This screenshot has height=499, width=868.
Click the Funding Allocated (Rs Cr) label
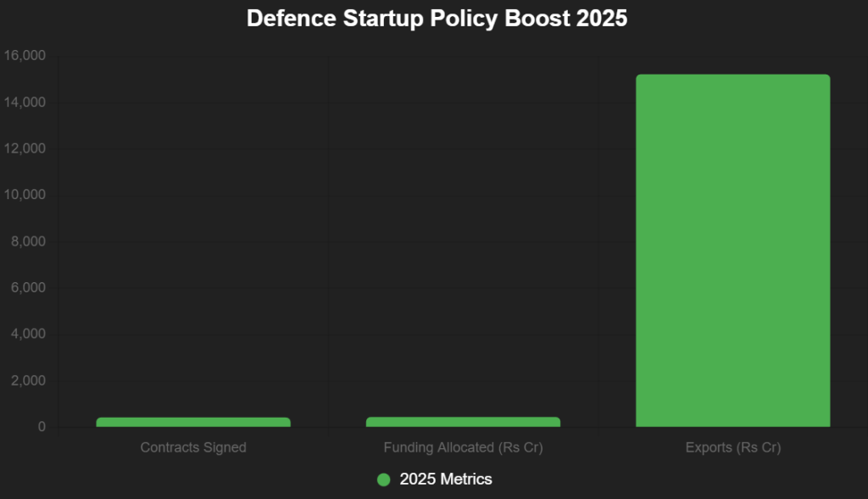[x=463, y=447]
